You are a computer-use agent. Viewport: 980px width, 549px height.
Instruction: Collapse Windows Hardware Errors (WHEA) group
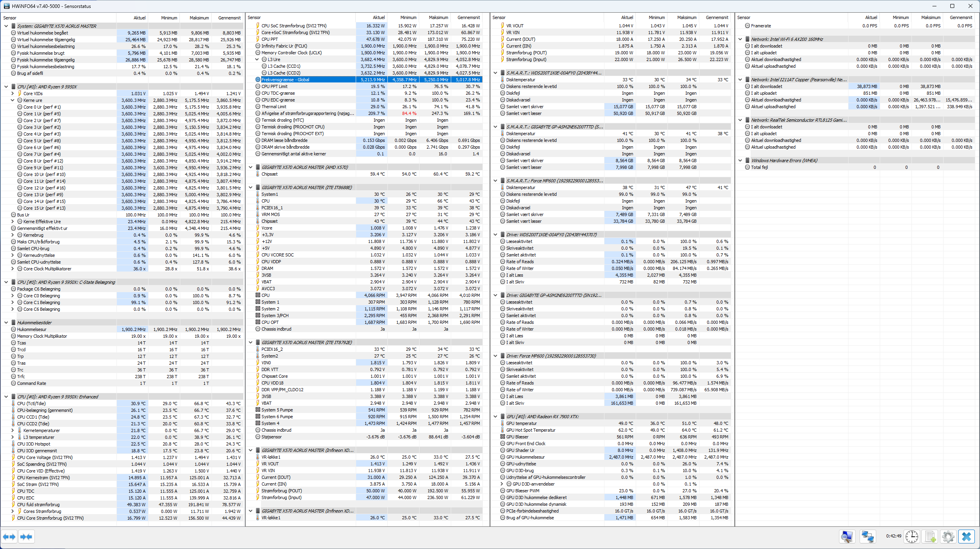coord(740,161)
